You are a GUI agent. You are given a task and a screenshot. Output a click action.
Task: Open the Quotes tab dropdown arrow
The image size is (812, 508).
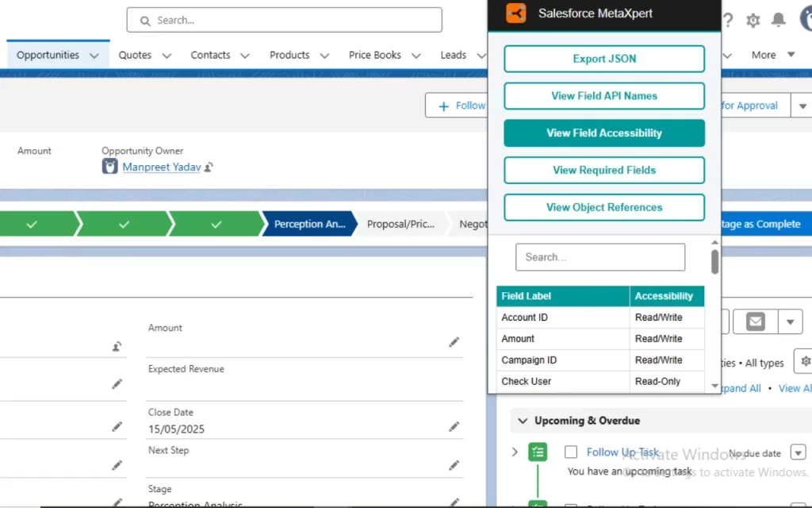[x=167, y=56]
